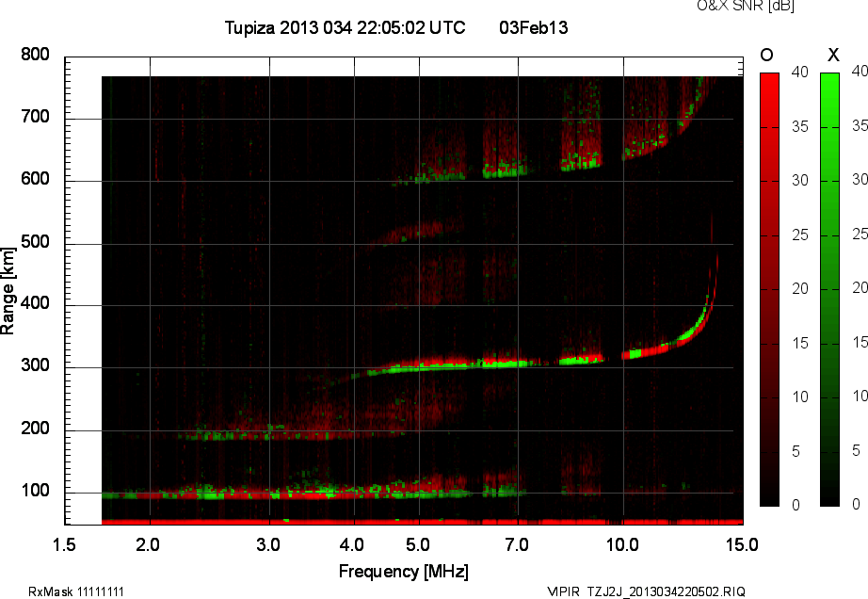The image size is (868, 599).
Task: Click the E-layer echo trace at 100 km
Action: tap(310, 493)
